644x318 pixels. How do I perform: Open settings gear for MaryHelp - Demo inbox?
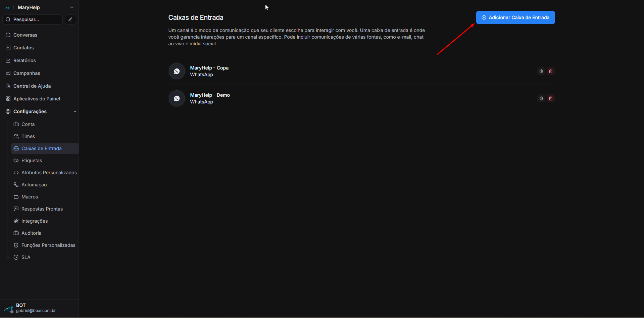[541, 98]
